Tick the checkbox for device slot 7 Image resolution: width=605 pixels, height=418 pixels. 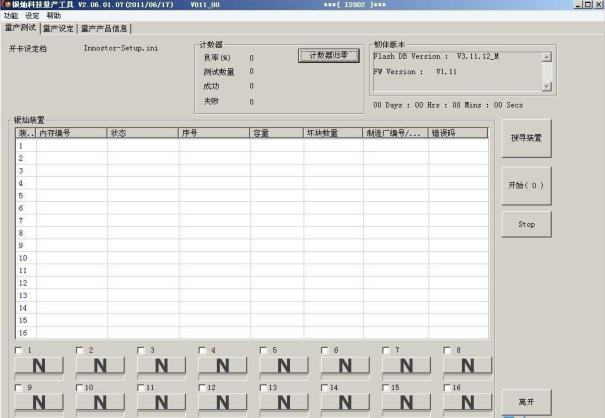click(x=385, y=350)
